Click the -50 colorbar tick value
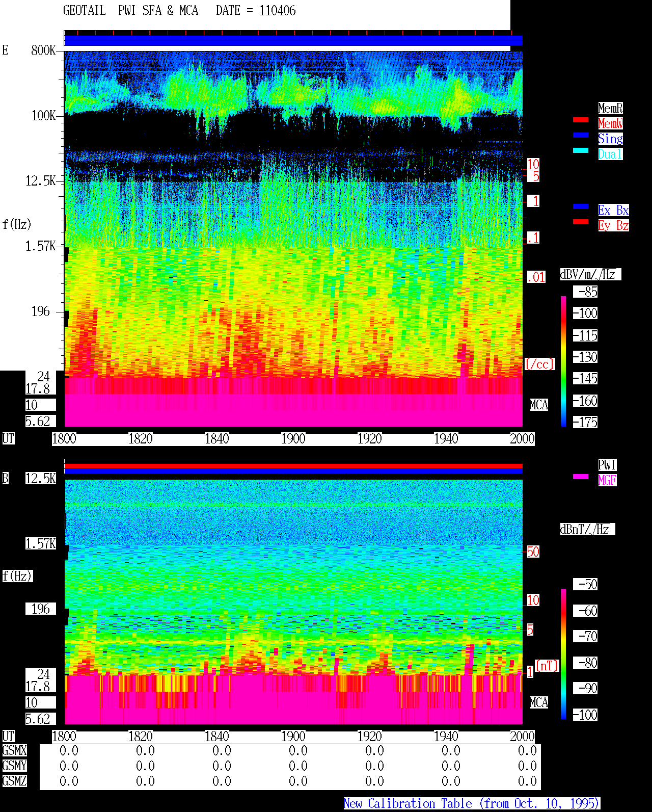This screenshot has height=812, width=652. (585, 584)
